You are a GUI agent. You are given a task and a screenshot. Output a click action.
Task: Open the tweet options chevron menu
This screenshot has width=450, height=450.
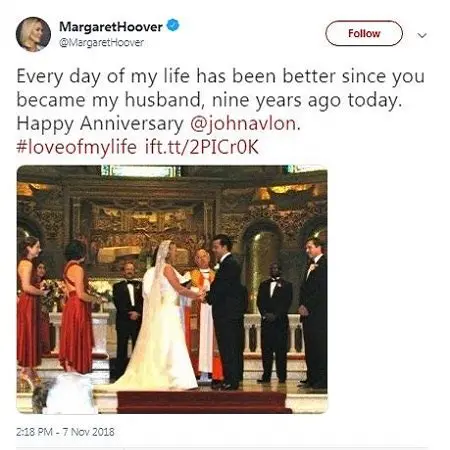point(422,35)
